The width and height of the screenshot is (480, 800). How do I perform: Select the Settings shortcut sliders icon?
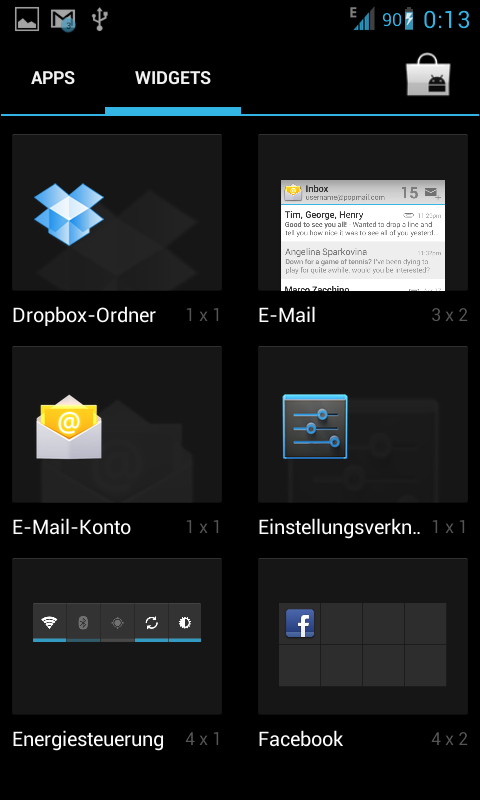click(x=315, y=426)
